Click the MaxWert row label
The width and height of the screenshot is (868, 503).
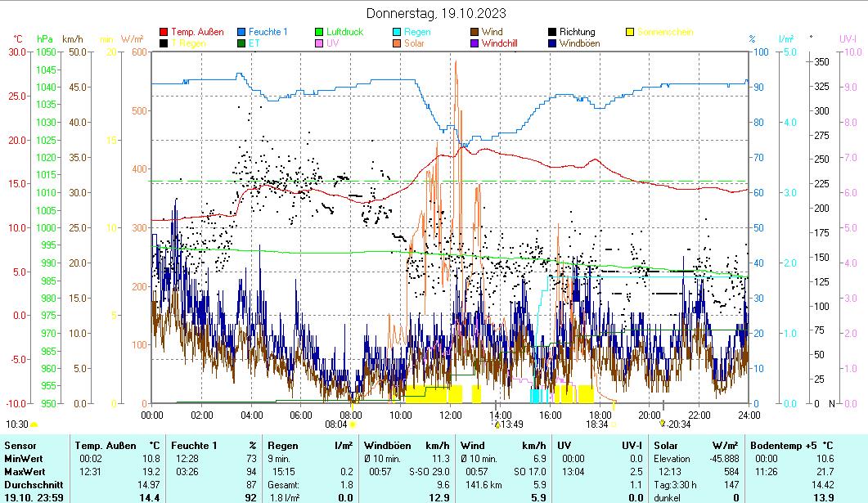25,472
